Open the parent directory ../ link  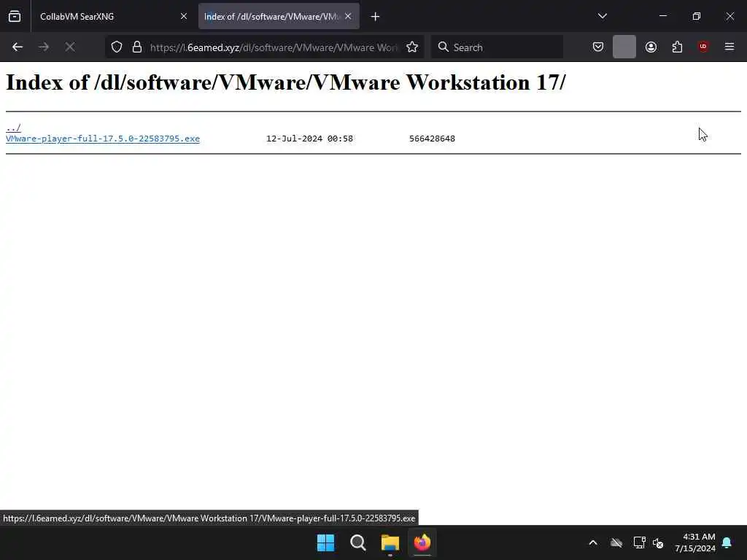click(x=13, y=128)
